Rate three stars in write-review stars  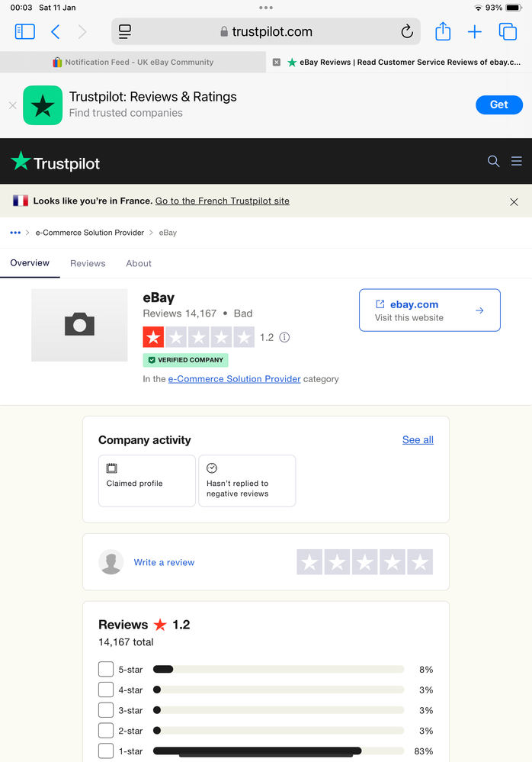(x=365, y=562)
